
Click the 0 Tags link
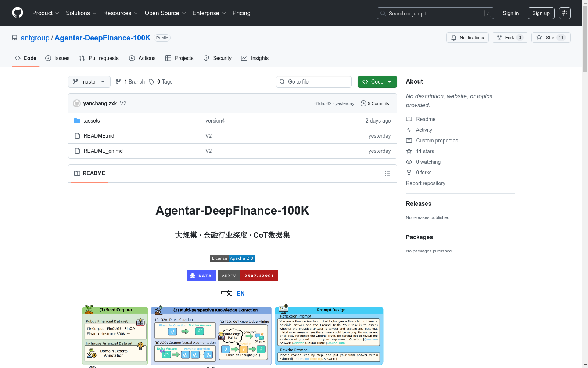point(161,82)
